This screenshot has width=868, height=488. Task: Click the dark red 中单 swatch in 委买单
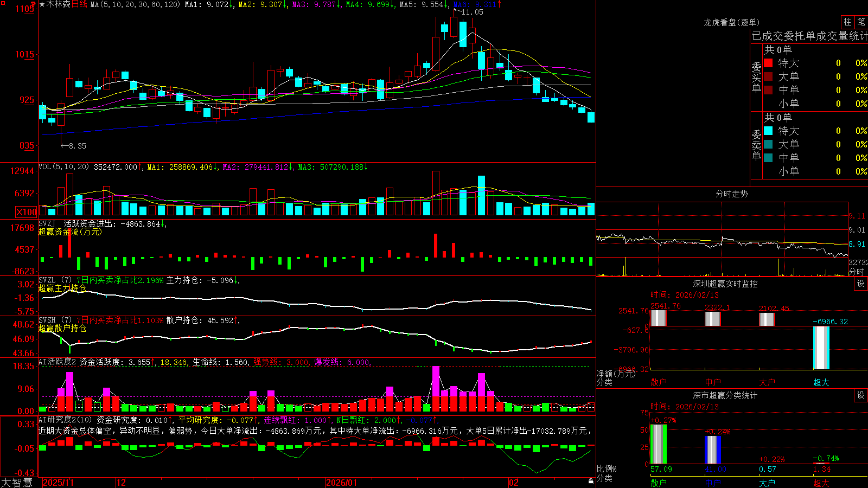768,89
